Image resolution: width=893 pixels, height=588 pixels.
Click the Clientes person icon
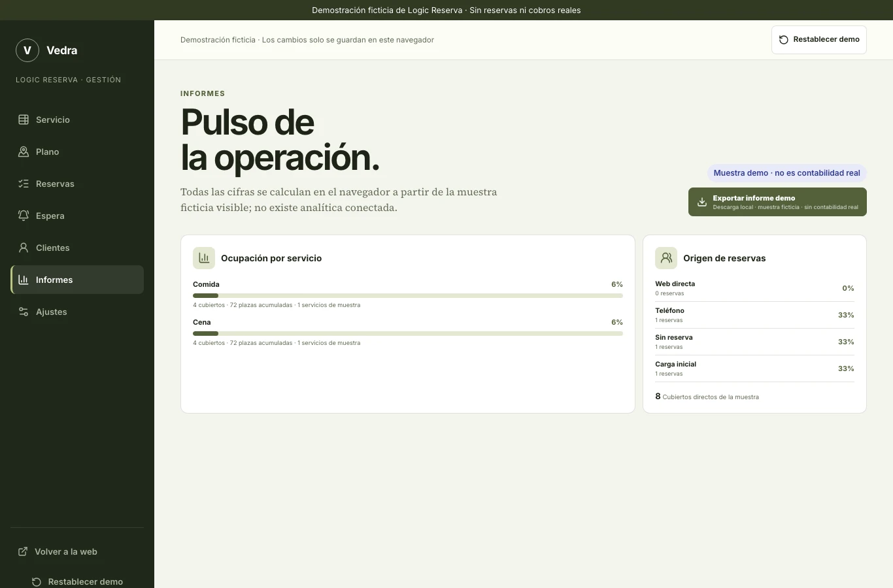tap(24, 248)
